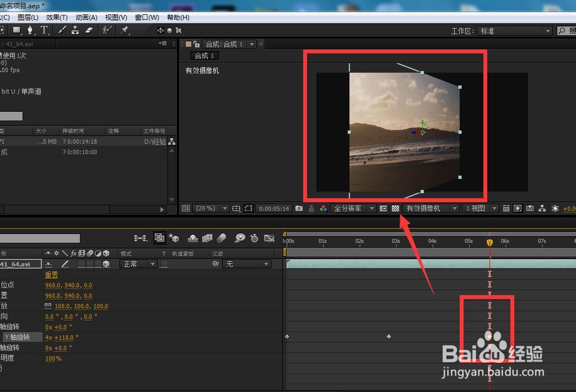Open the 视图(V) menu
The width and height of the screenshot is (576, 392).
pyautogui.click(x=116, y=17)
